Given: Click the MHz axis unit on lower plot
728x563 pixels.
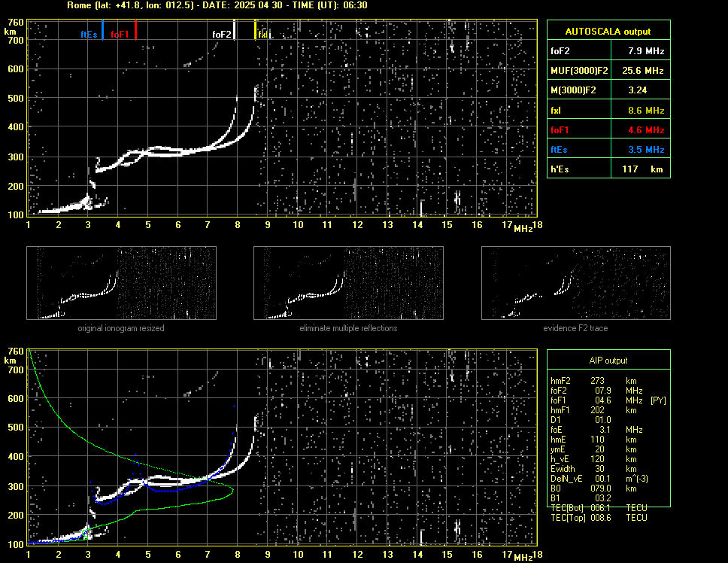Looking at the screenshot, I should pos(523,557).
